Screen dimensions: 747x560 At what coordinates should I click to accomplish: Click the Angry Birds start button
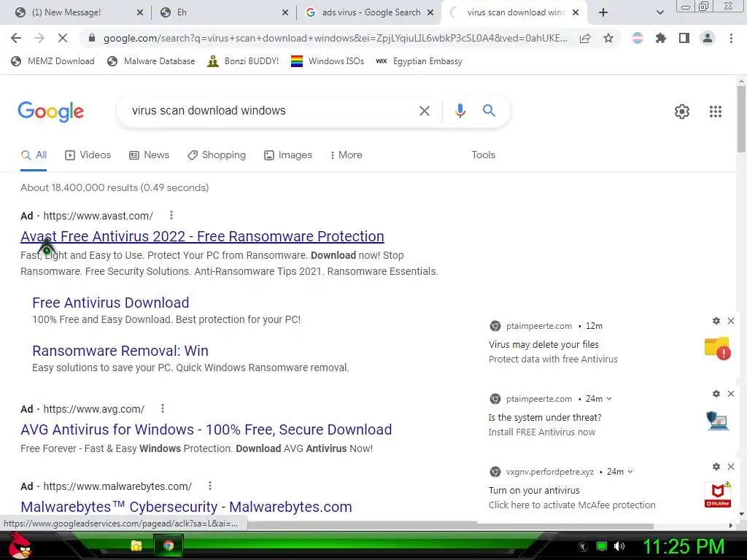click(20, 545)
